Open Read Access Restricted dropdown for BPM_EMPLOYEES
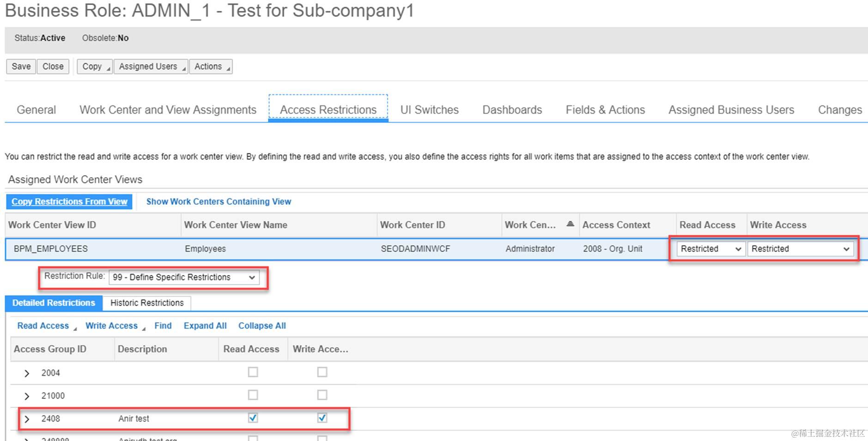Screen dimensions: 868x441 710,249
